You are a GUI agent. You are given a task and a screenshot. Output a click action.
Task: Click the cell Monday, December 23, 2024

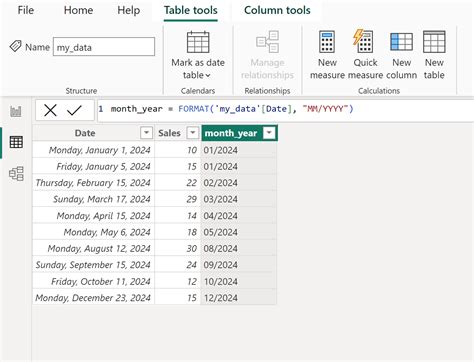(x=94, y=298)
